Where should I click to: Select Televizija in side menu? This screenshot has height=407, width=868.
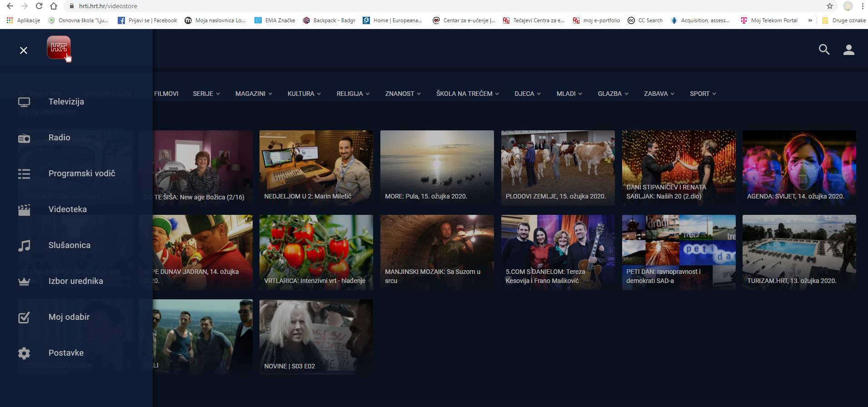point(66,102)
